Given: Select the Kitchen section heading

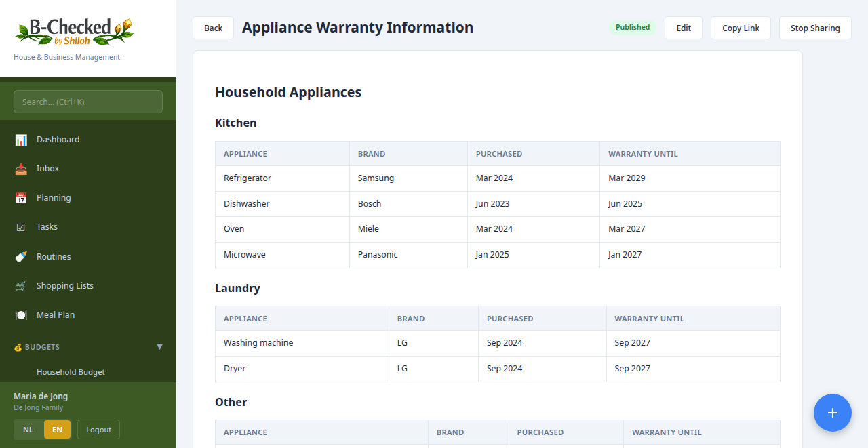Looking at the screenshot, I should coord(235,123).
